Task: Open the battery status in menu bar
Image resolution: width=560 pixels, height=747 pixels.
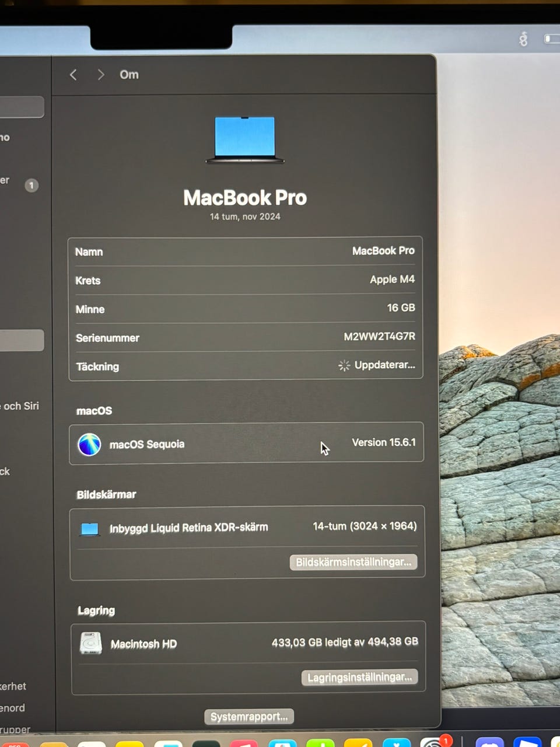Action: pyautogui.click(x=552, y=39)
